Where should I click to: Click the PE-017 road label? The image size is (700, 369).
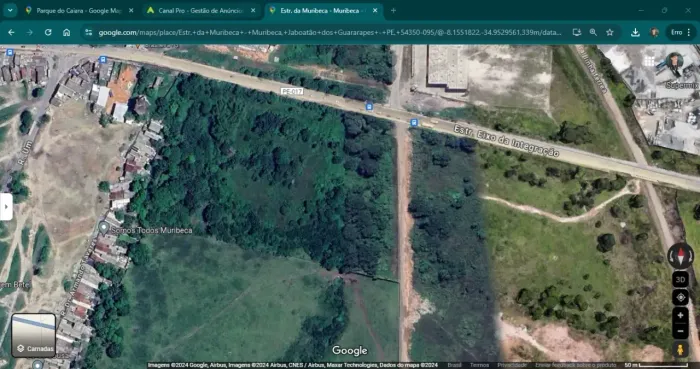pos(292,91)
